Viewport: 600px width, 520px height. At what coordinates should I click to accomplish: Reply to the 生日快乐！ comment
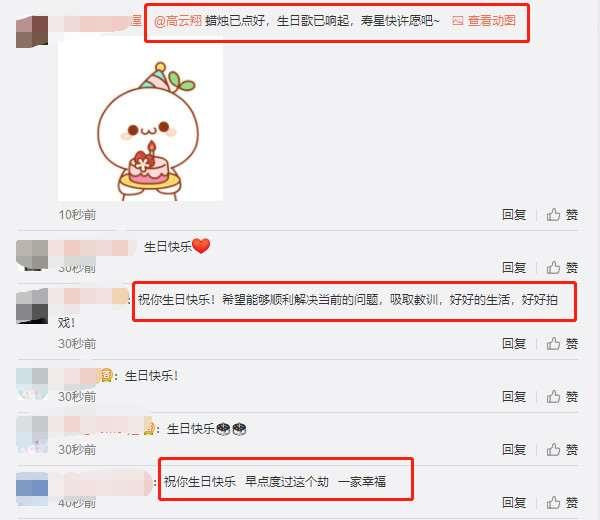coord(514,397)
